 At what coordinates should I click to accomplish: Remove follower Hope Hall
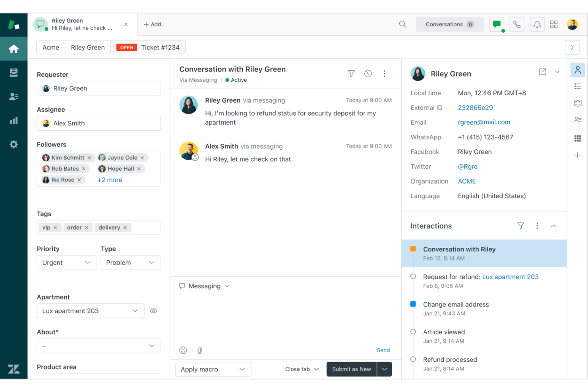point(139,169)
